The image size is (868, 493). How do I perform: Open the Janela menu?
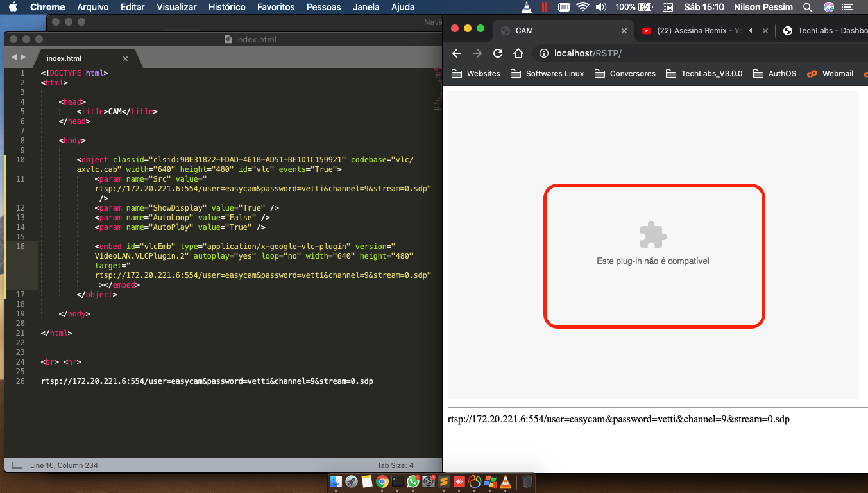click(366, 7)
